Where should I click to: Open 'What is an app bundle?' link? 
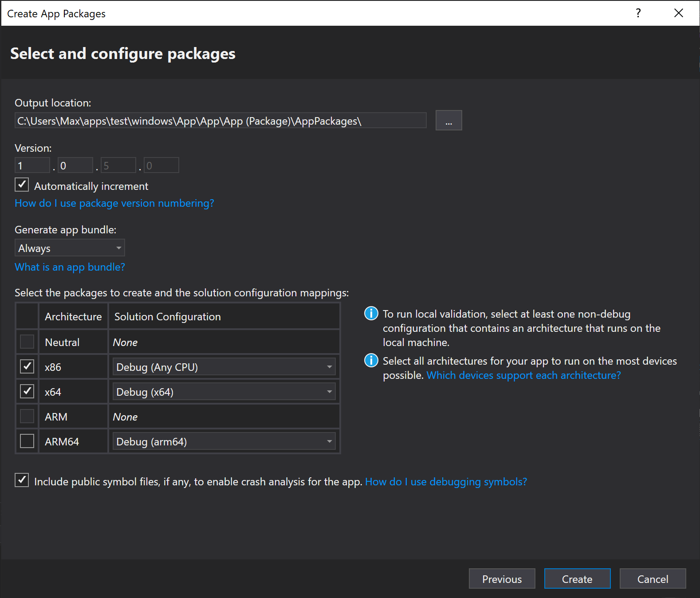(70, 267)
